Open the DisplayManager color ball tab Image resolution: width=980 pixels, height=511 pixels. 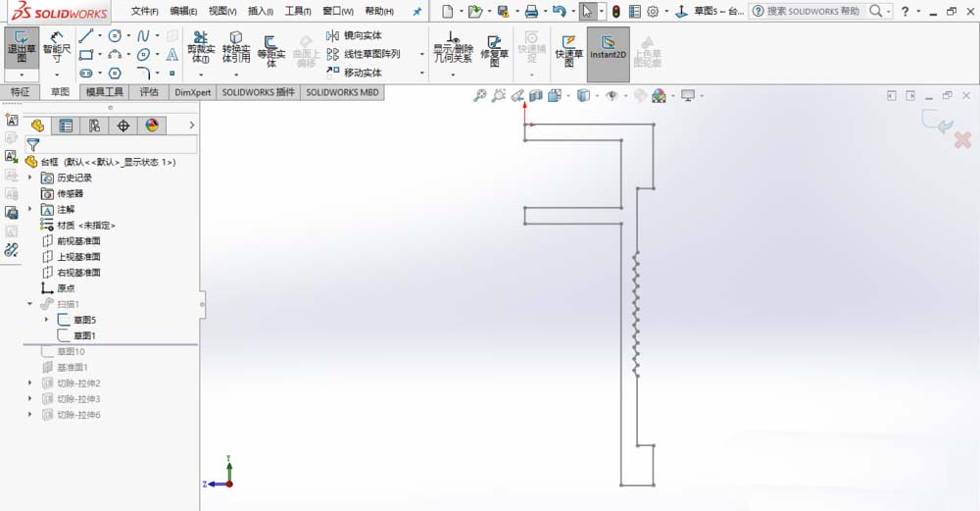click(x=152, y=126)
